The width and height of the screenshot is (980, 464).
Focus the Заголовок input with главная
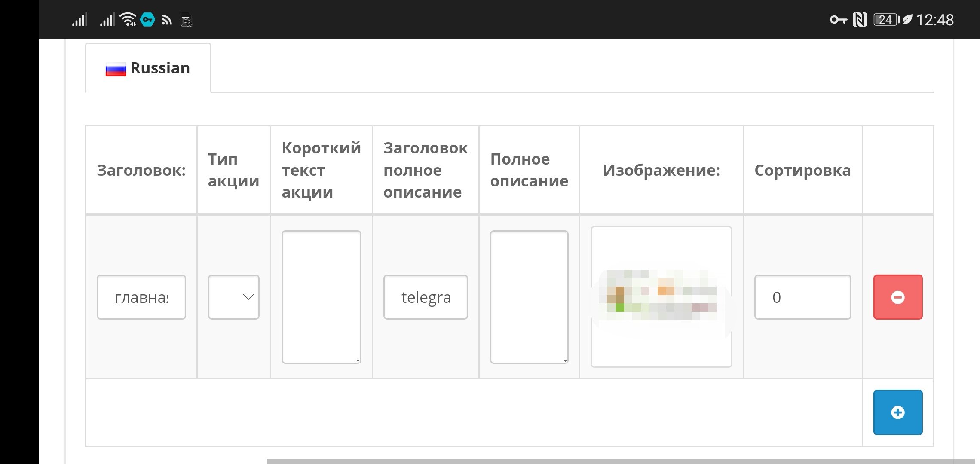click(141, 297)
